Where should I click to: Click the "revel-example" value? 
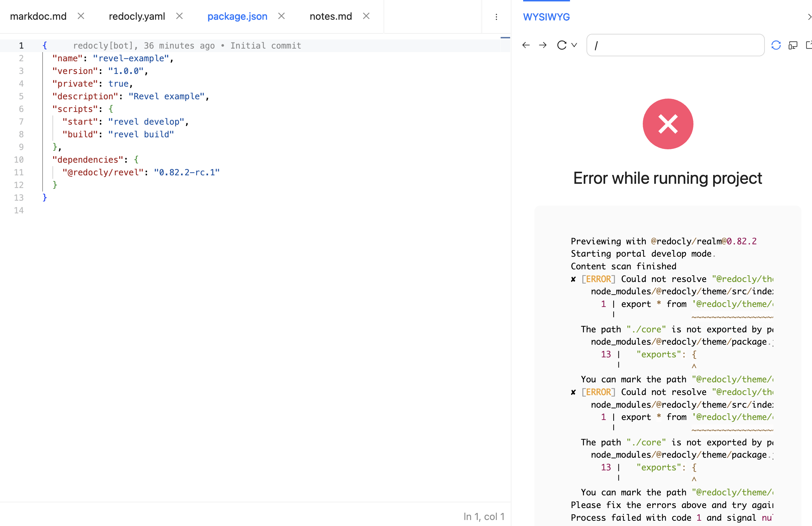point(131,58)
